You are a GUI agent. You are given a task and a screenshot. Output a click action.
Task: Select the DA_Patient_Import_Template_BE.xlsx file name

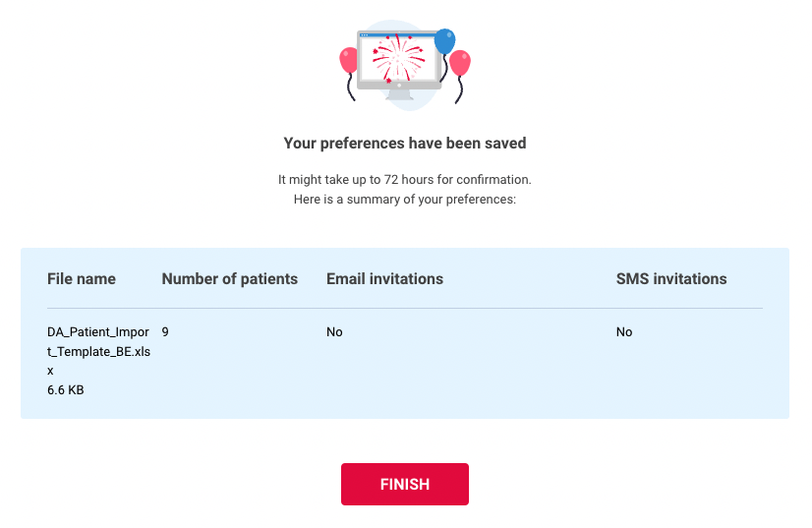pyautogui.click(x=99, y=351)
